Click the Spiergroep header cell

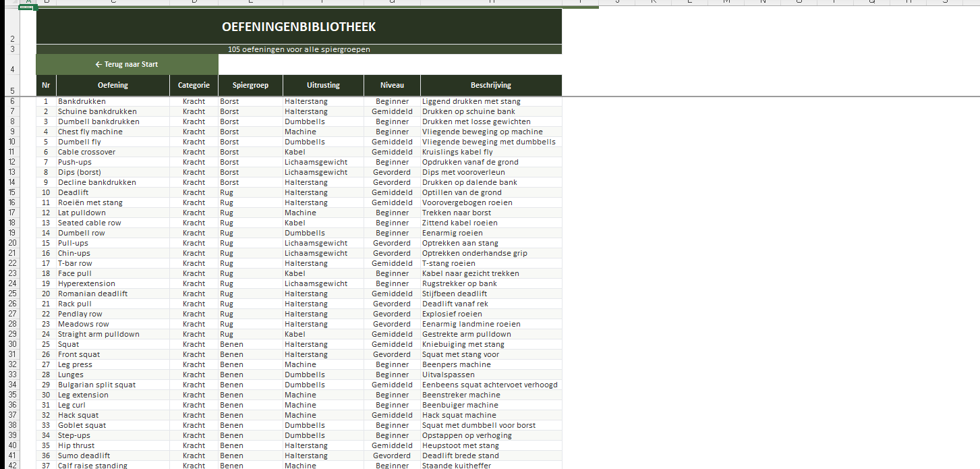(250, 86)
